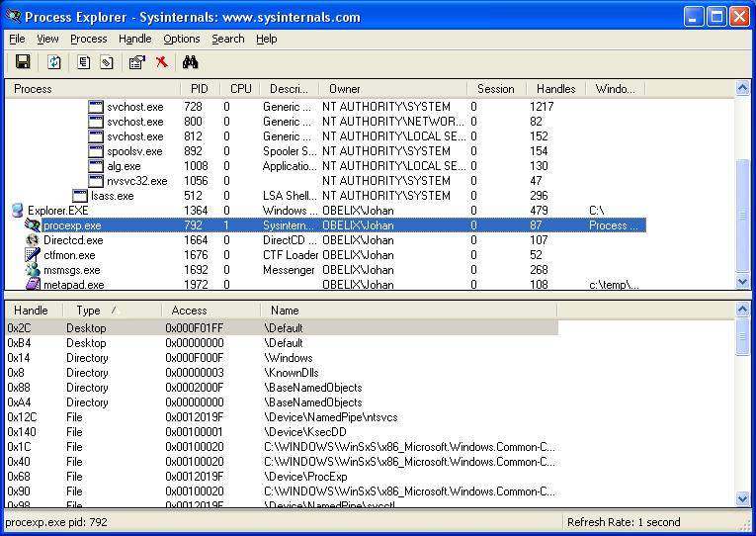Screen dimensions: 756x536
Task: Click the msmsgs.exe Messenger icon
Action: pyautogui.click(x=33, y=270)
